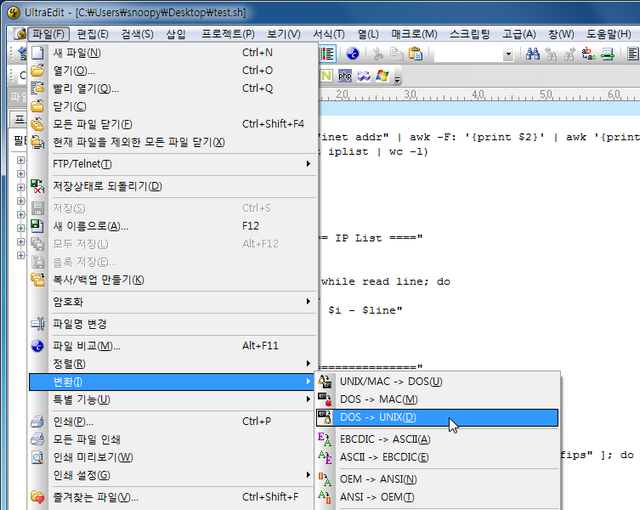This screenshot has width=640, height=510.
Task: Select close all except current file entry
Action: coord(173,142)
